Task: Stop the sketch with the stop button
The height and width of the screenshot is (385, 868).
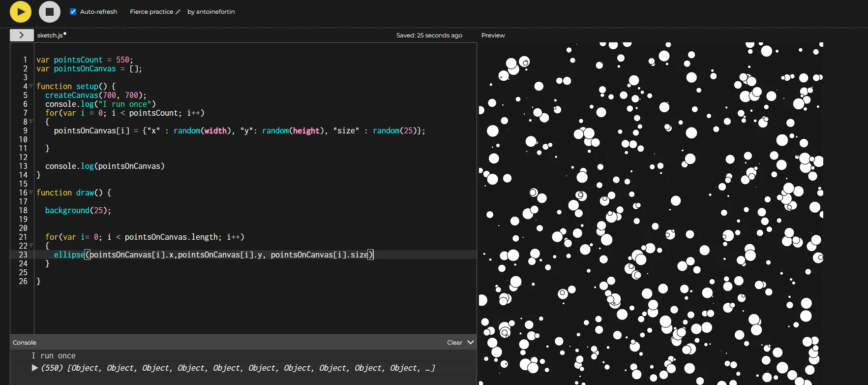Action: pyautogui.click(x=50, y=12)
